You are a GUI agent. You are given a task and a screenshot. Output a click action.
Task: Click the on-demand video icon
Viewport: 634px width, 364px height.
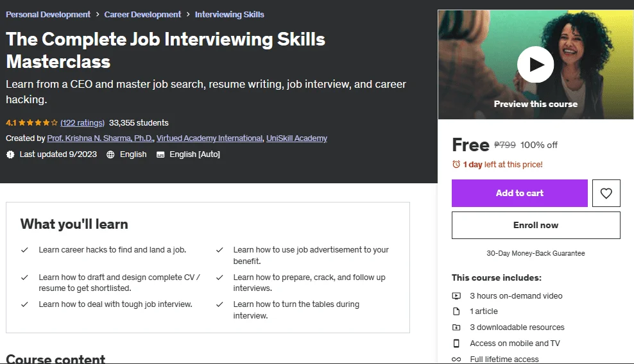(456, 295)
